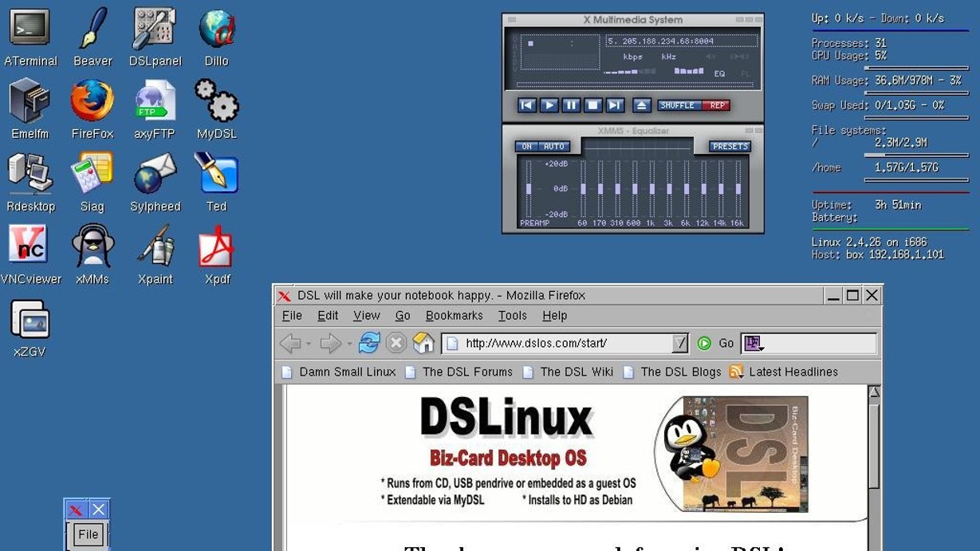The width and height of the screenshot is (980, 551).
Task: Open the Emelfm file manager icon
Action: [x=30, y=102]
